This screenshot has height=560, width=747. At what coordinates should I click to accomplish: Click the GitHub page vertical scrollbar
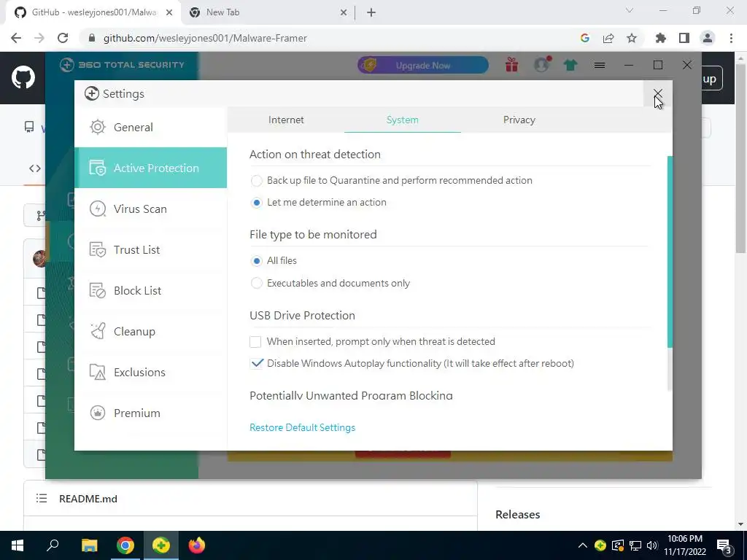pos(741,157)
